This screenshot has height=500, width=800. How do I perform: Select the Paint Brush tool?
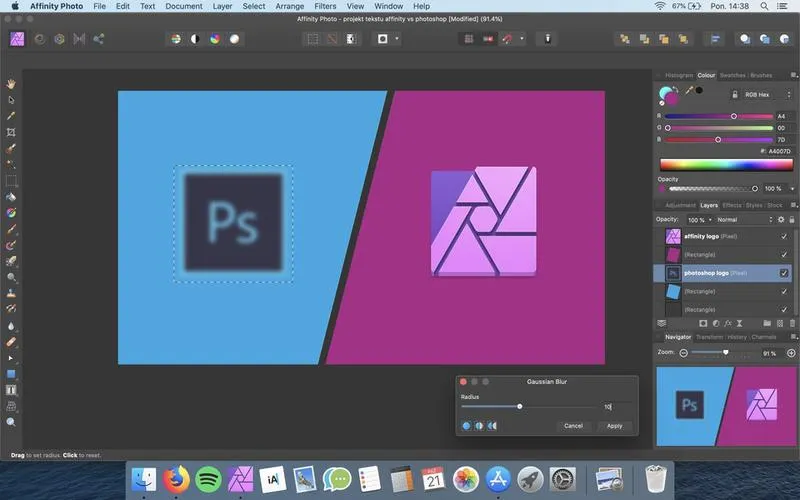(11, 229)
